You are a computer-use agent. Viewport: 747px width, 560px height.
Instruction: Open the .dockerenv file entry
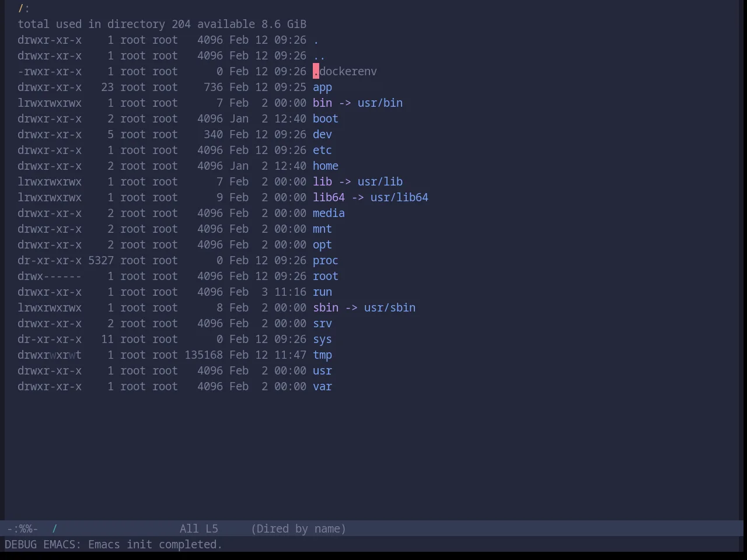click(x=345, y=71)
